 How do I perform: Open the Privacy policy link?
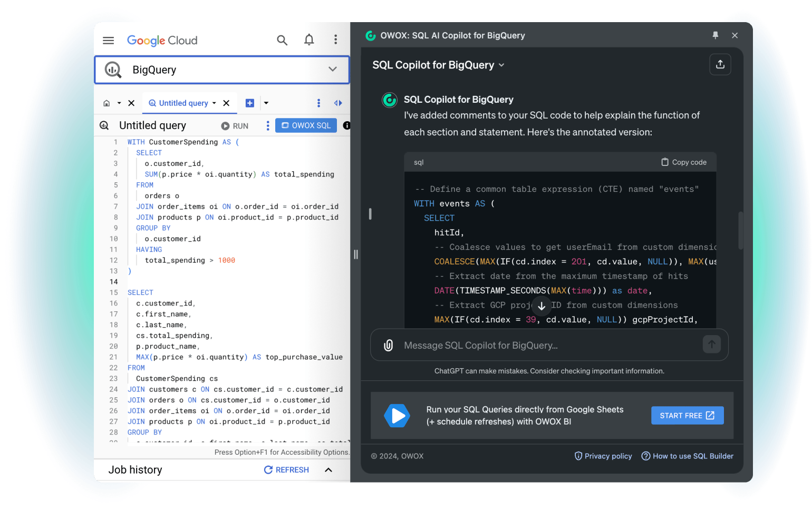(x=603, y=456)
